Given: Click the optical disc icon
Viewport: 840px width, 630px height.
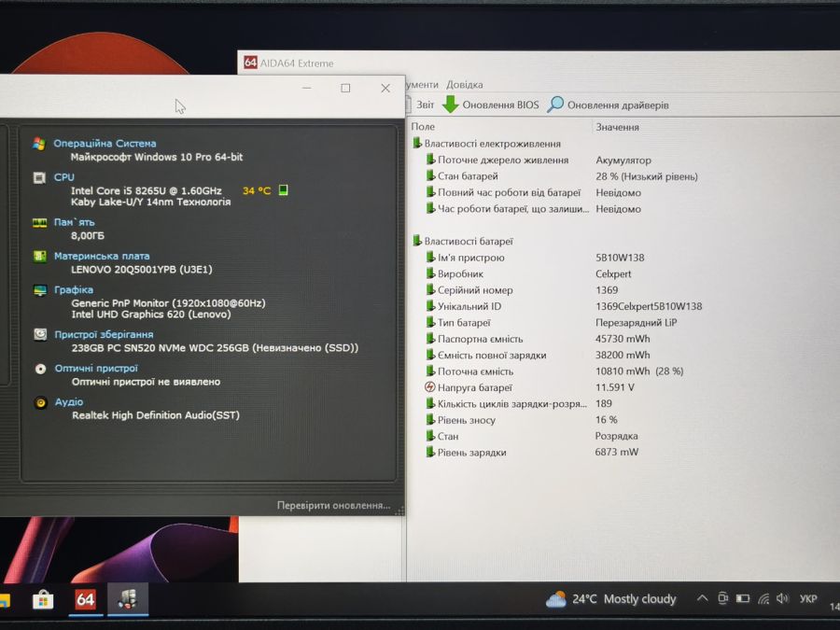Looking at the screenshot, I should click(40, 369).
